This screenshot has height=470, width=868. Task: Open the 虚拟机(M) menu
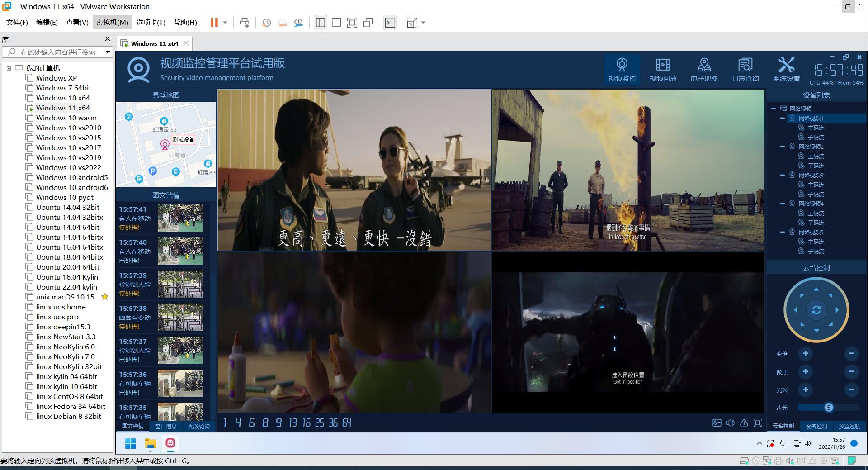(112, 23)
